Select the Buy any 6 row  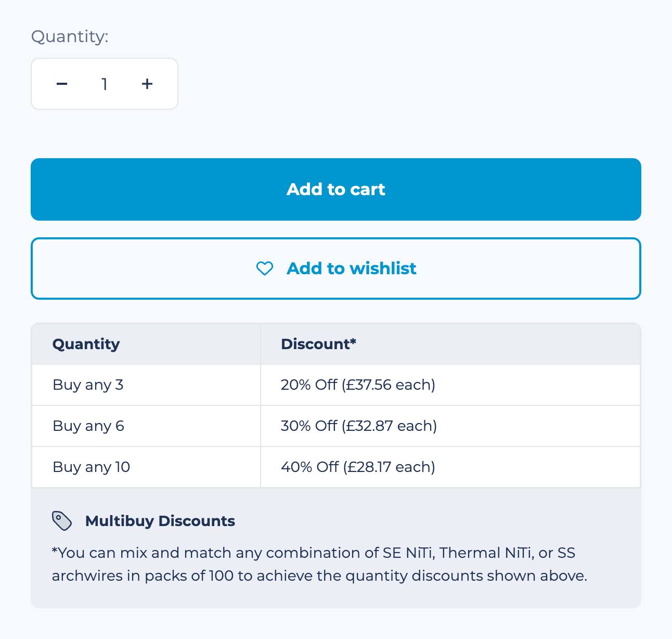(88, 426)
